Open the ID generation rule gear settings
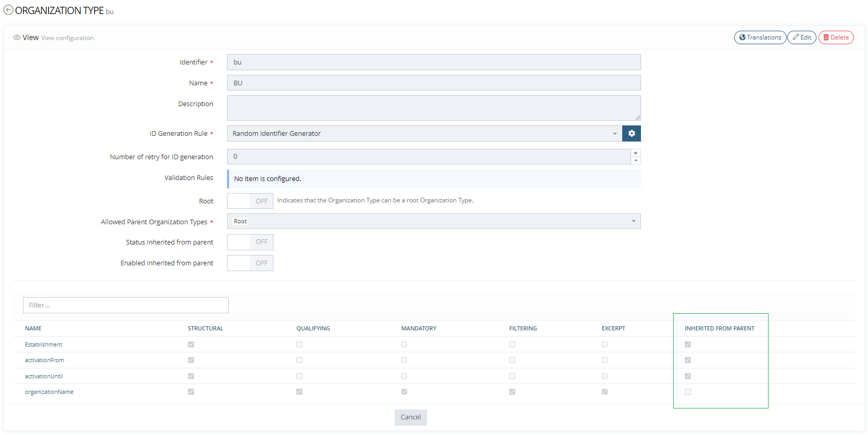The height and width of the screenshot is (435, 868). pos(631,134)
